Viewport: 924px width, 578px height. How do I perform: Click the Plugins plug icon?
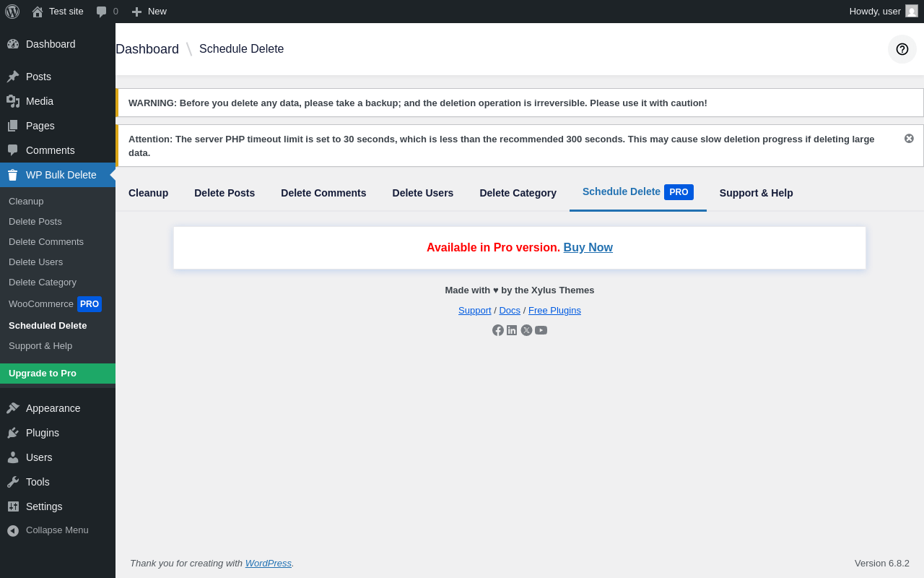tap(13, 433)
